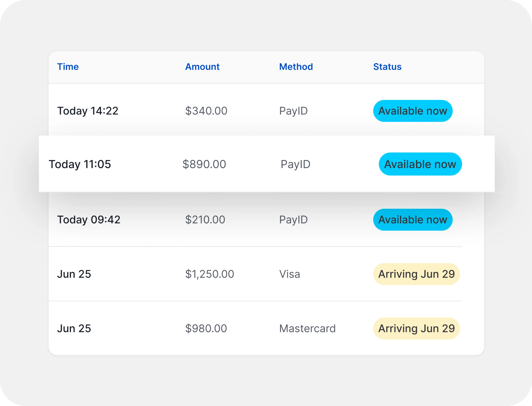This screenshot has width=532, height=406.
Task: Select the Today 14:22 time cell
Action: (88, 111)
